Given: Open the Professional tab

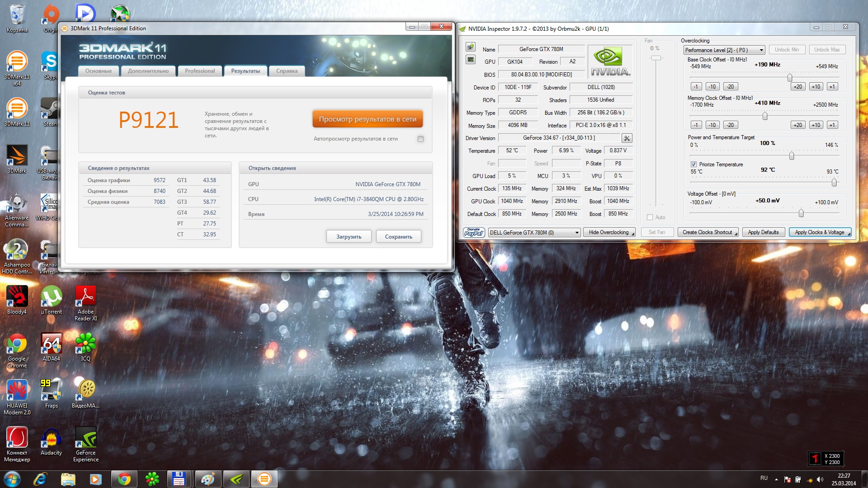Looking at the screenshot, I should [200, 71].
